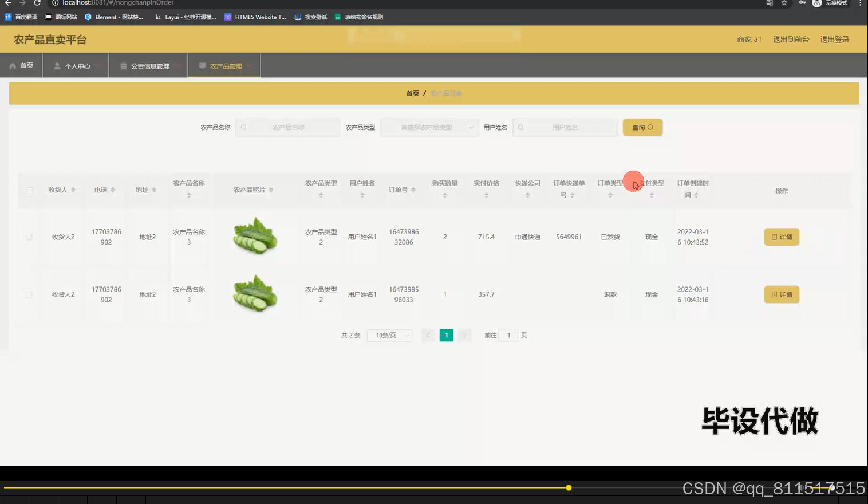
Task: Click the 5649961 tracking number cell
Action: pos(569,237)
